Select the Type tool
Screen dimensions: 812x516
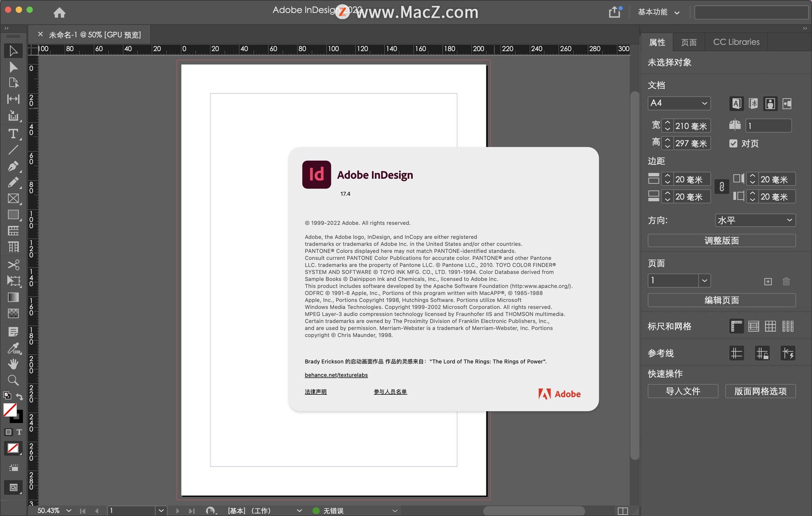point(13,134)
